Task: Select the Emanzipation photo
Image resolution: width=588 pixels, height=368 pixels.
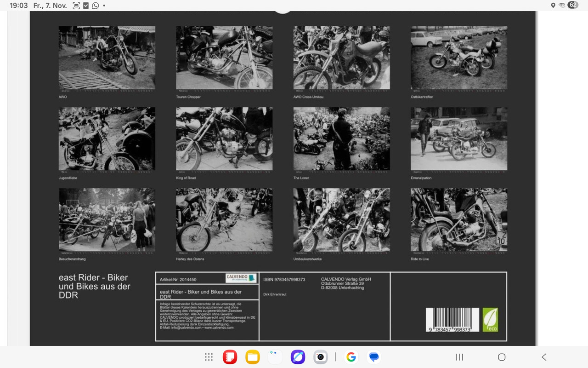Action: click(459, 138)
